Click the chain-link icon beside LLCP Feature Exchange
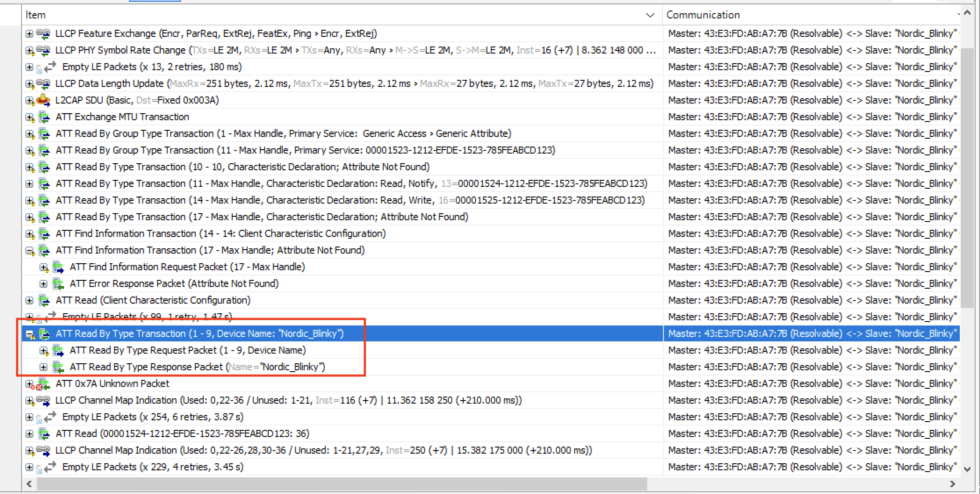The image size is (980, 494). [x=43, y=33]
